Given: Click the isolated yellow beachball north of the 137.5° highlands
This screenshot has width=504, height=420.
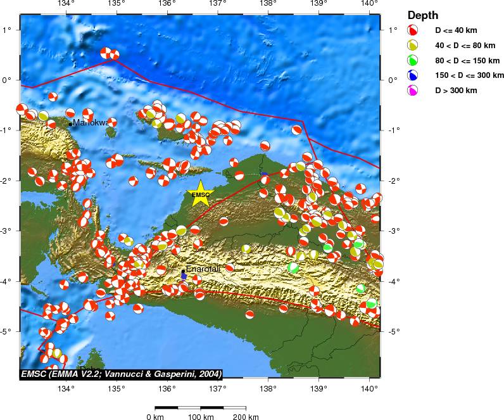Looking at the screenshot, I should 246,249.
